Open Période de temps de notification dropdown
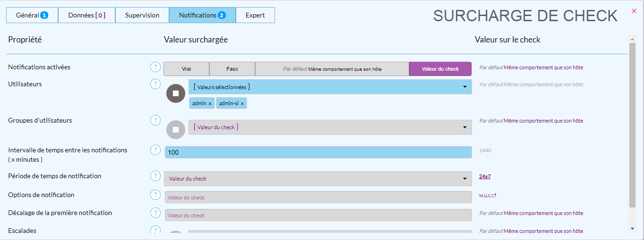 pos(318,179)
